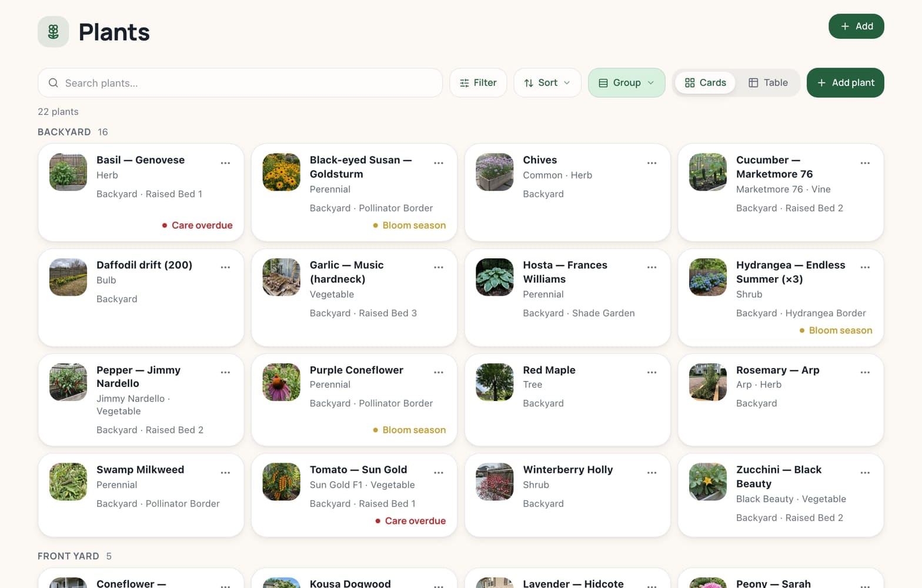
Task: Click the Add button in header
Action: (857, 26)
